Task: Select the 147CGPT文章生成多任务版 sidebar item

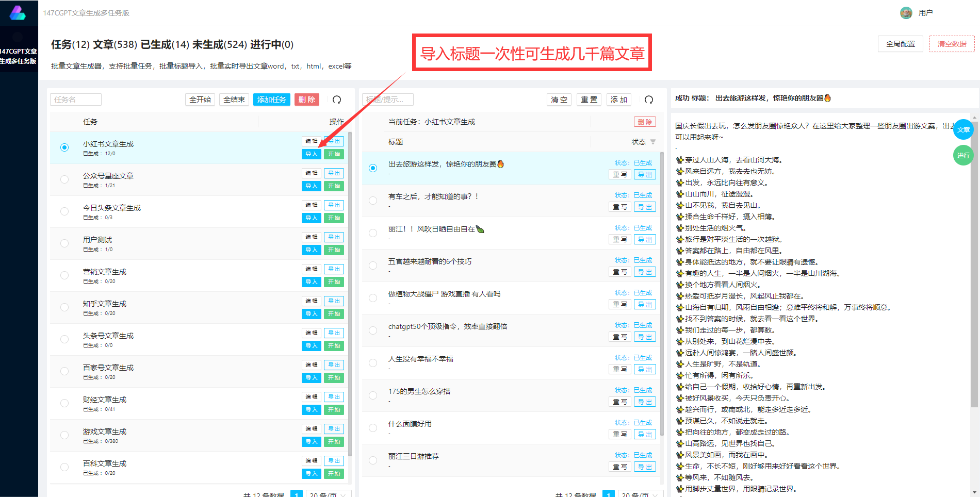Action: (x=19, y=54)
